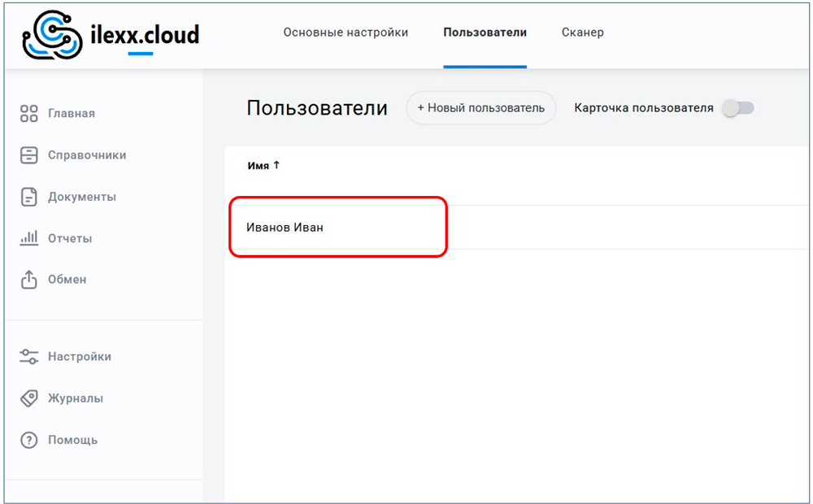
Task: Open the Иванов Иван user row
Action: pyautogui.click(x=285, y=228)
